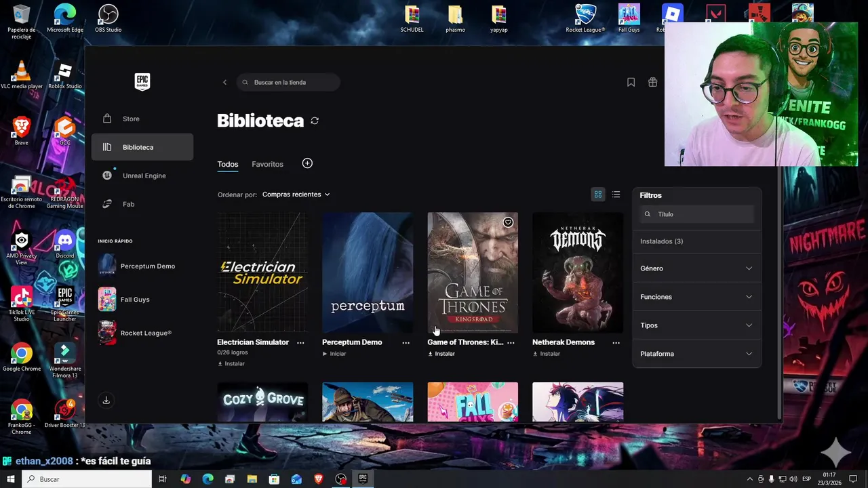
Task: Open TikTok LIVE Studio desktop icon
Action: tap(22, 304)
